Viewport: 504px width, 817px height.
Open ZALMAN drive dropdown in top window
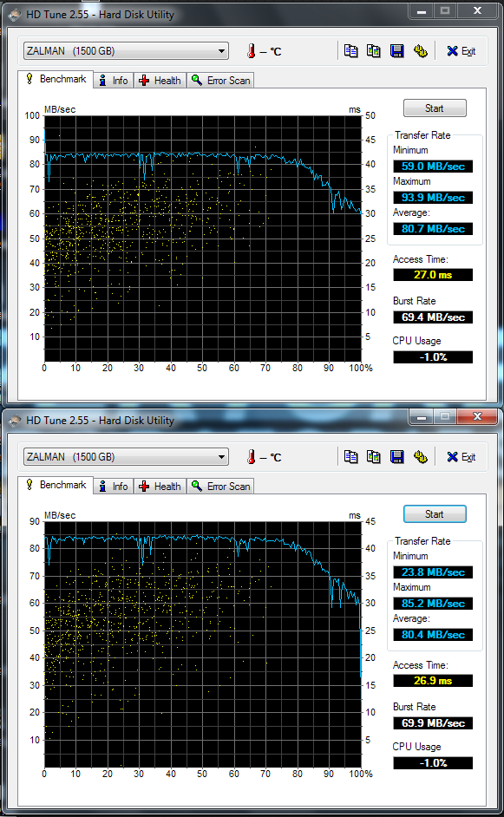pyautogui.click(x=126, y=51)
